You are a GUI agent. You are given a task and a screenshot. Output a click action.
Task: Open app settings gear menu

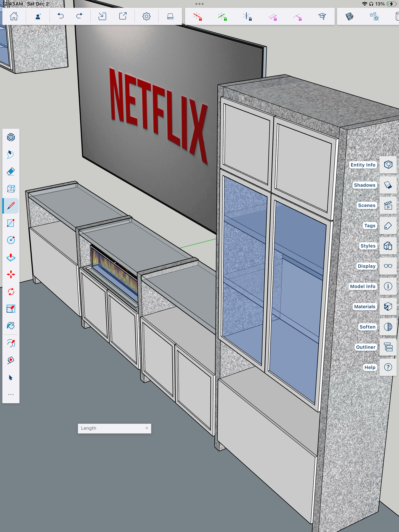[146, 16]
